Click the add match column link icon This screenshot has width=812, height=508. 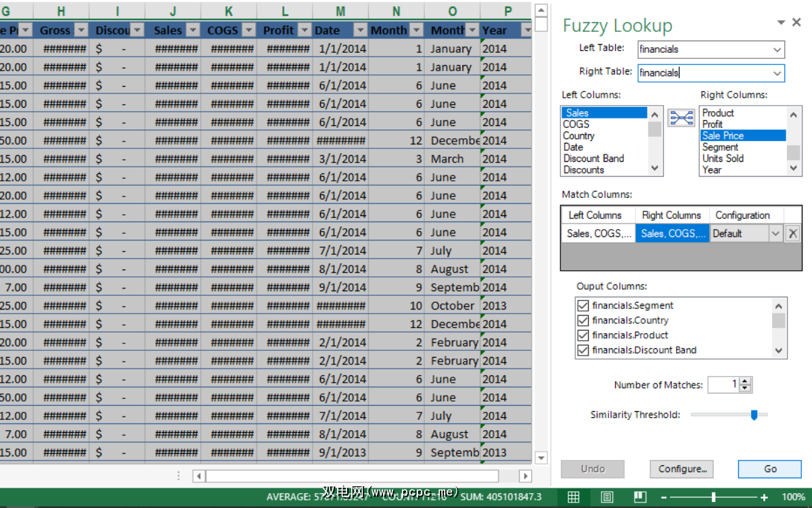tap(681, 118)
